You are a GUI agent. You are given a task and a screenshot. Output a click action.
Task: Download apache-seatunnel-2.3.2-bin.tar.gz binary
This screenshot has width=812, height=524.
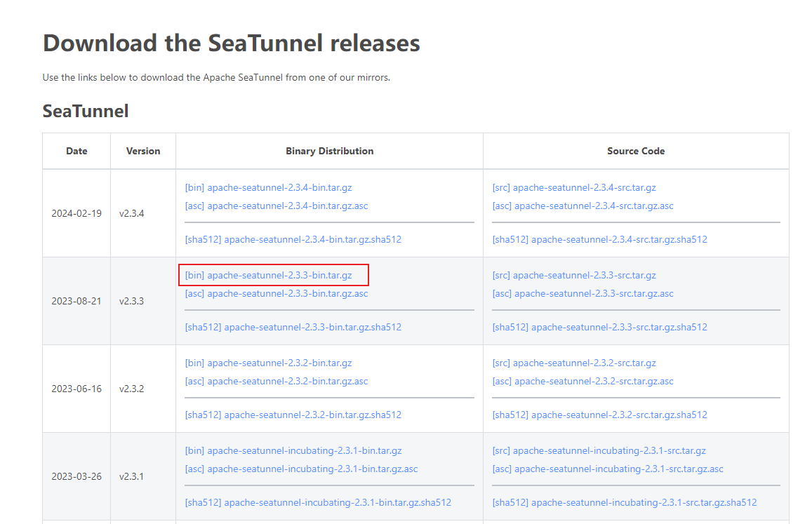click(268, 363)
